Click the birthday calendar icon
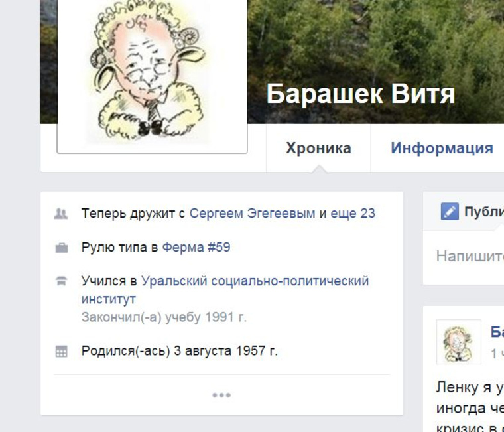Screen dimensions: 504x432 click(x=62, y=352)
